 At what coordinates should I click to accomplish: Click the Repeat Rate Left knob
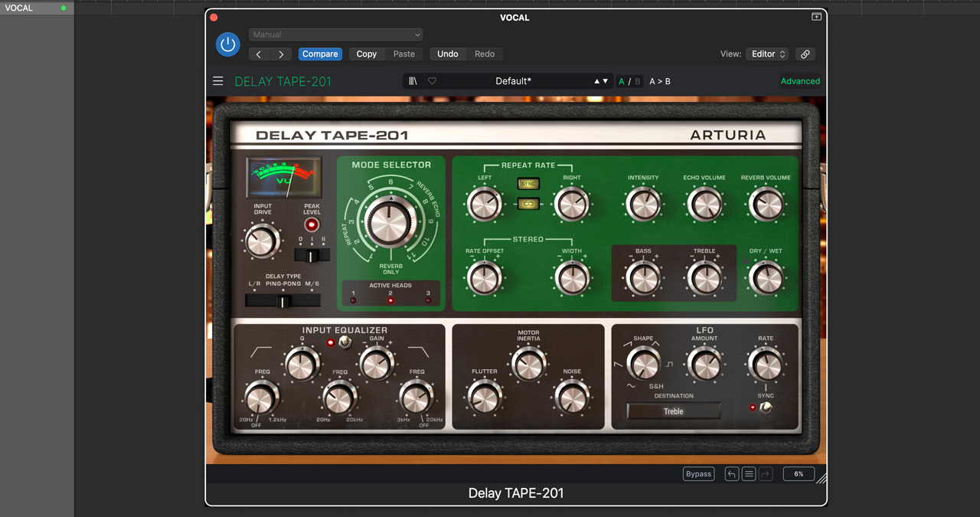pyautogui.click(x=484, y=205)
